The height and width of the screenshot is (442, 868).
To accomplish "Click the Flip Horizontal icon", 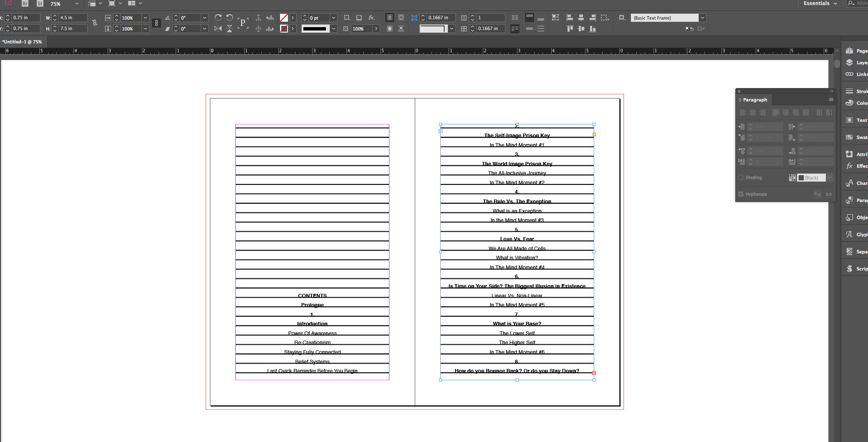I will tap(218, 29).
